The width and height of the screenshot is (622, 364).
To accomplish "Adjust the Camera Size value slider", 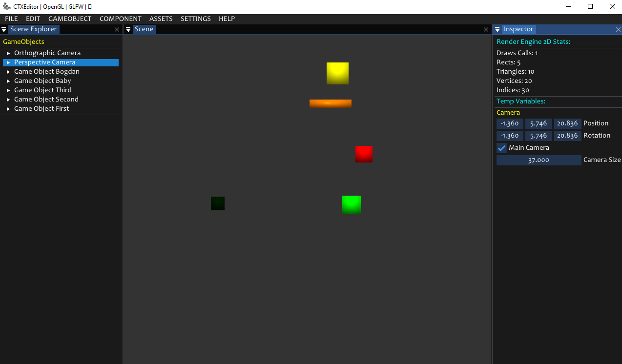I will (539, 160).
